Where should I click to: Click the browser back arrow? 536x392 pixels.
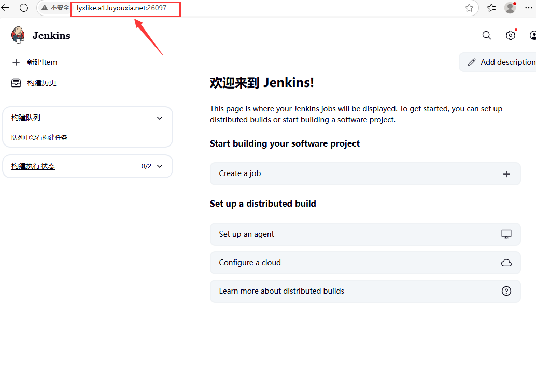pyautogui.click(x=5, y=8)
